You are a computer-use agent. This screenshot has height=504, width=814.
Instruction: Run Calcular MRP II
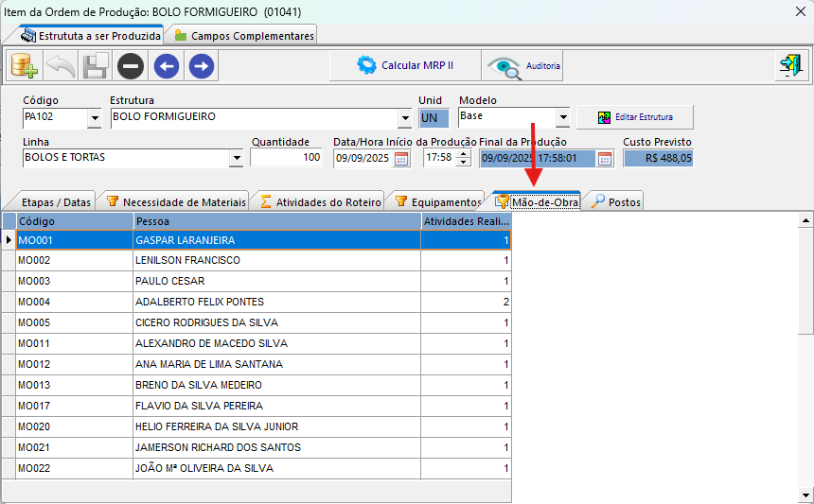coord(405,66)
